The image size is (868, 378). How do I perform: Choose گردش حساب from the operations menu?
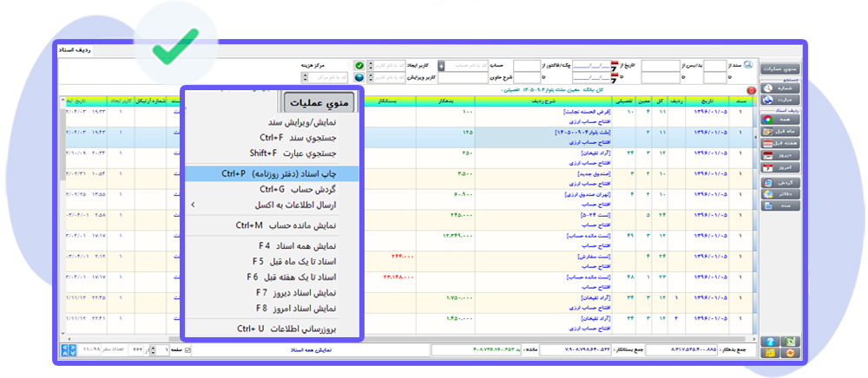(x=272, y=190)
